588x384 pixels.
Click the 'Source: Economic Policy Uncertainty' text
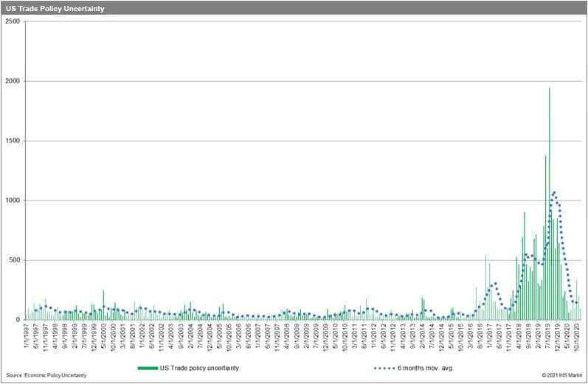(46, 376)
